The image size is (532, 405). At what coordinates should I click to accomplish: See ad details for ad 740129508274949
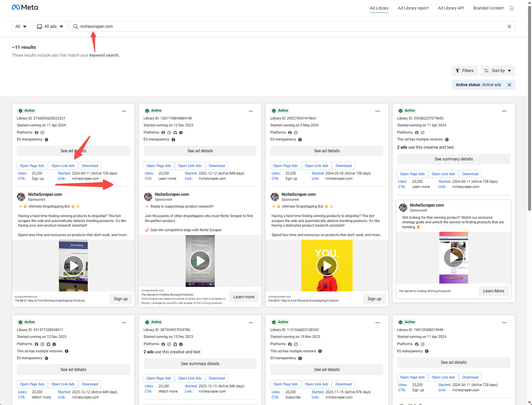(454, 362)
